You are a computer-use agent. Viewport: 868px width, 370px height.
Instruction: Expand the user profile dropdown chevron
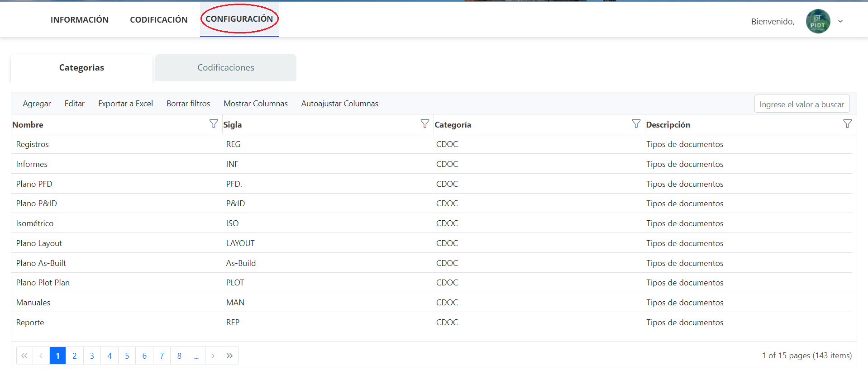pyautogui.click(x=840, y=21)
